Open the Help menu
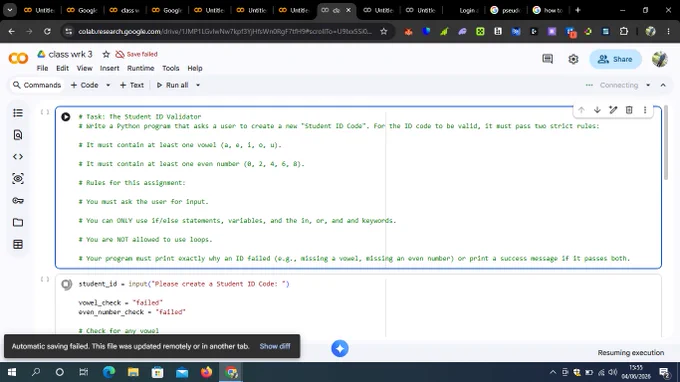The height and width of the screenshot is (382, 680). [x=195, y=68]
